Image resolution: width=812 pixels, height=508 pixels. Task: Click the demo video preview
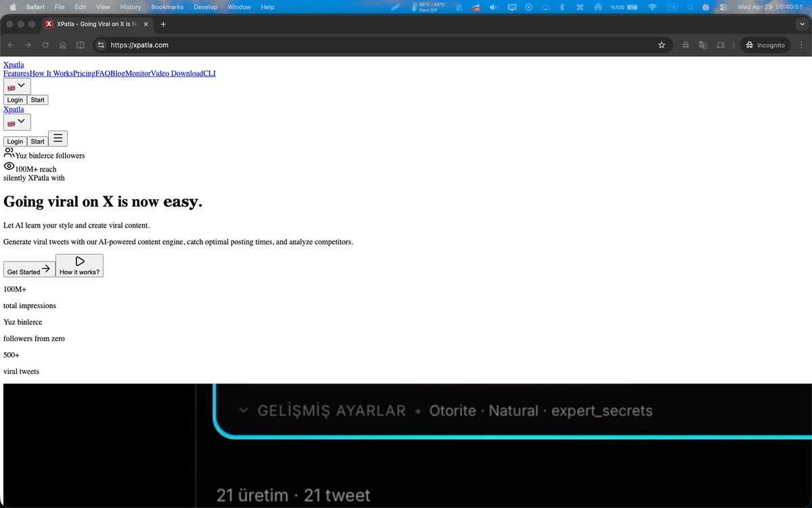(407, 445)
